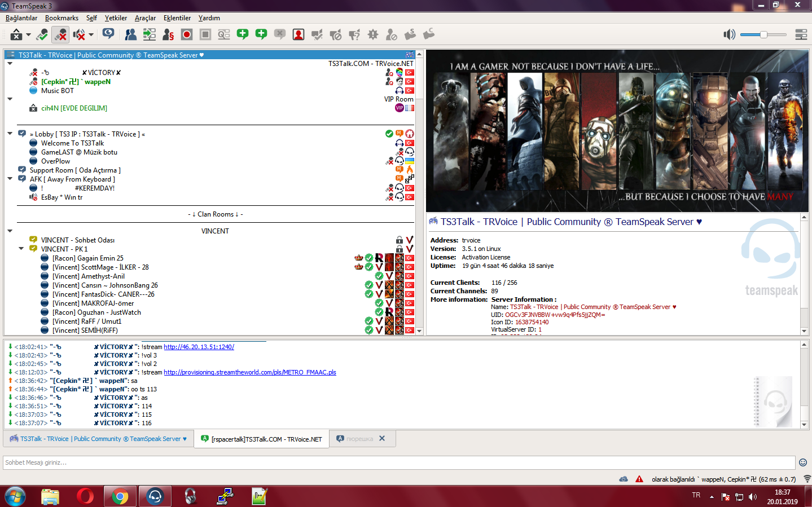Activate microphone with green check icon
812x507 pixels.
click(x=42, y=35)
